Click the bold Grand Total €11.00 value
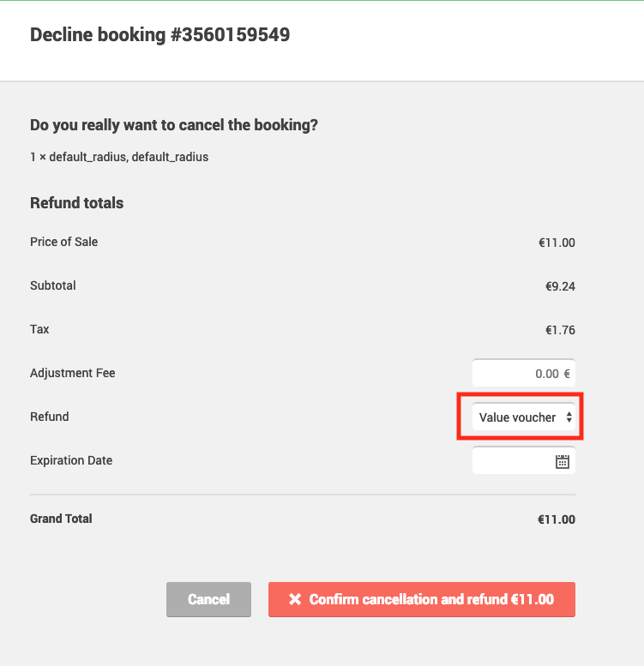 [556, 519]
